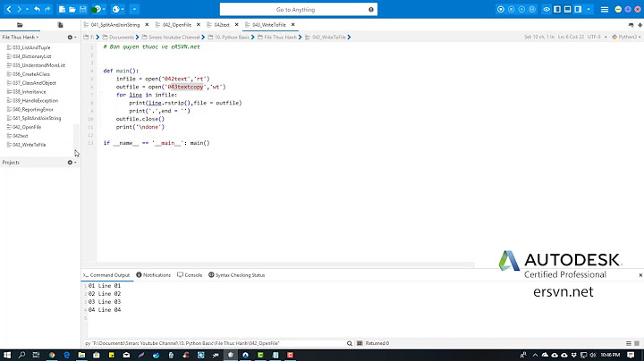The height and width of the screenshot is (361, 644).
Task: Open the toolbar overflow dropdown button
Action: (134, 9)
